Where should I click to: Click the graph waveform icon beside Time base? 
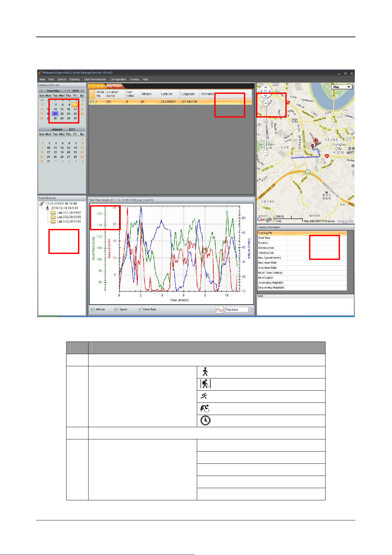coord(220,310)
